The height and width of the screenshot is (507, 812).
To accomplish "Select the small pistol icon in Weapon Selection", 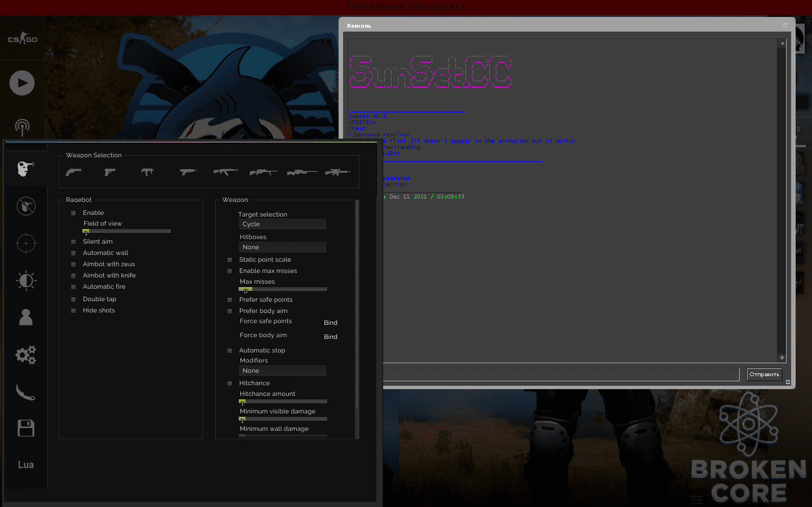I will pos(110,172).
